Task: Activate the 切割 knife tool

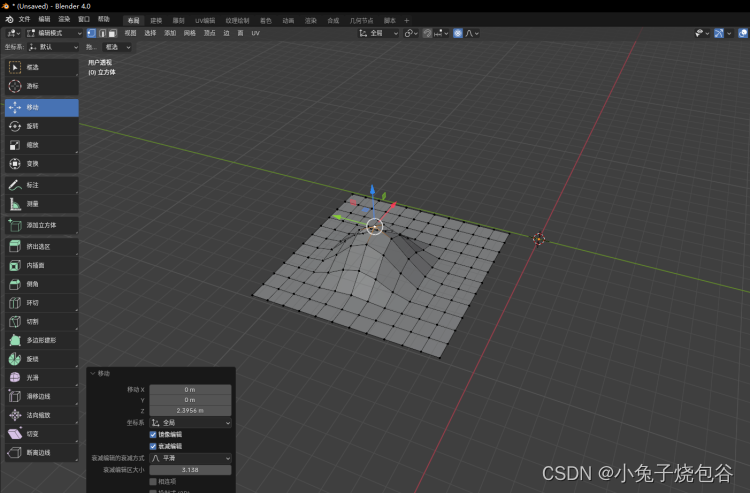Action: [42, 321]
